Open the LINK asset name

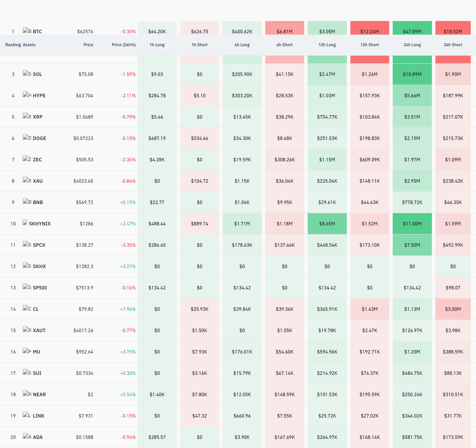[38, 416]
